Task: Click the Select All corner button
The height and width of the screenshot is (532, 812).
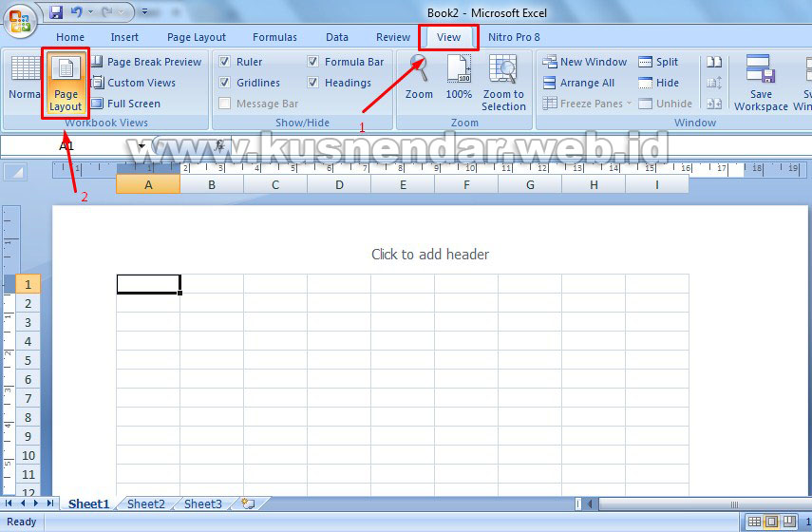Action: (15, 171)
